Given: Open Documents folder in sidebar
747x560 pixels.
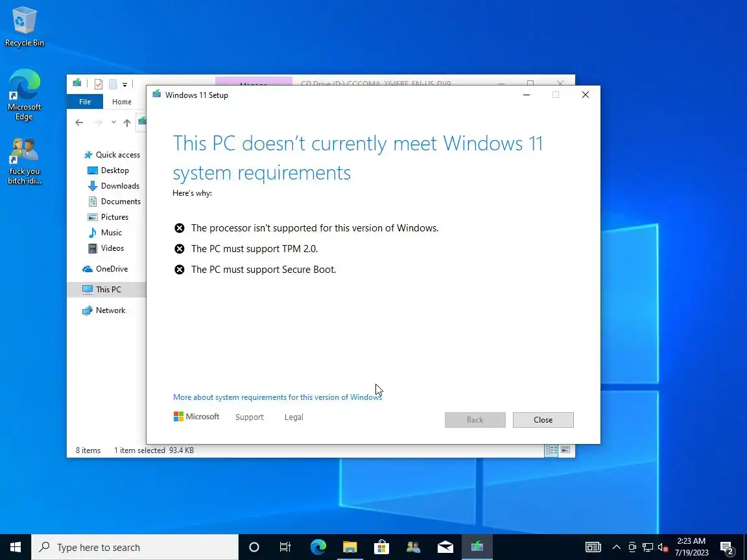Looking at the screenshot, I should [114, 202].
